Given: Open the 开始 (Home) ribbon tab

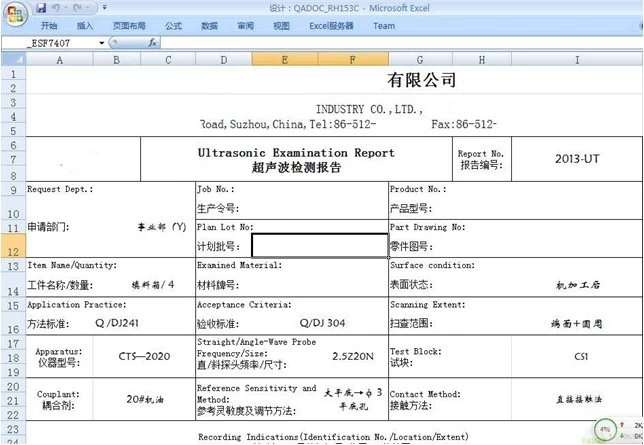Looking at the screenshot, I should (x=48, y=26).
